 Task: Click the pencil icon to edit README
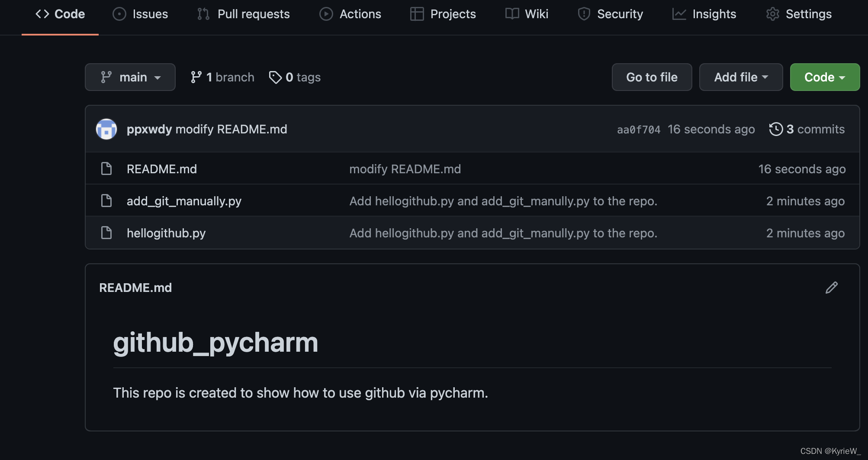pyautogui.click(x=831, y=288)
